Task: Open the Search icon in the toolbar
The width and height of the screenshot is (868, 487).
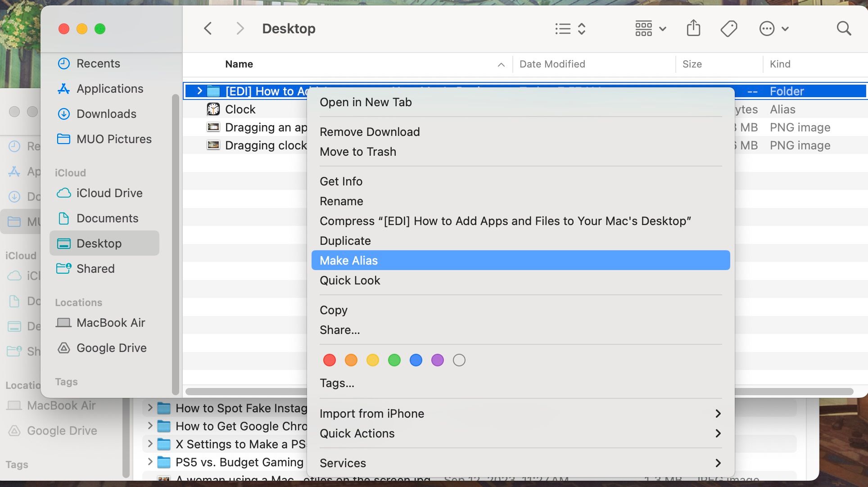Action: click(x=843, y=28)
